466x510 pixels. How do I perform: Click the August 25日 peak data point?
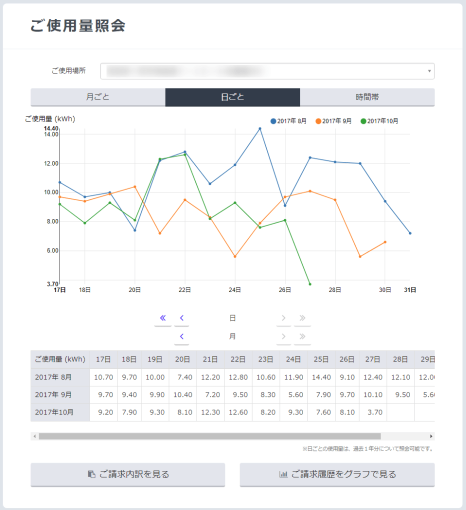pyautogui.click(x=260, y=128)
